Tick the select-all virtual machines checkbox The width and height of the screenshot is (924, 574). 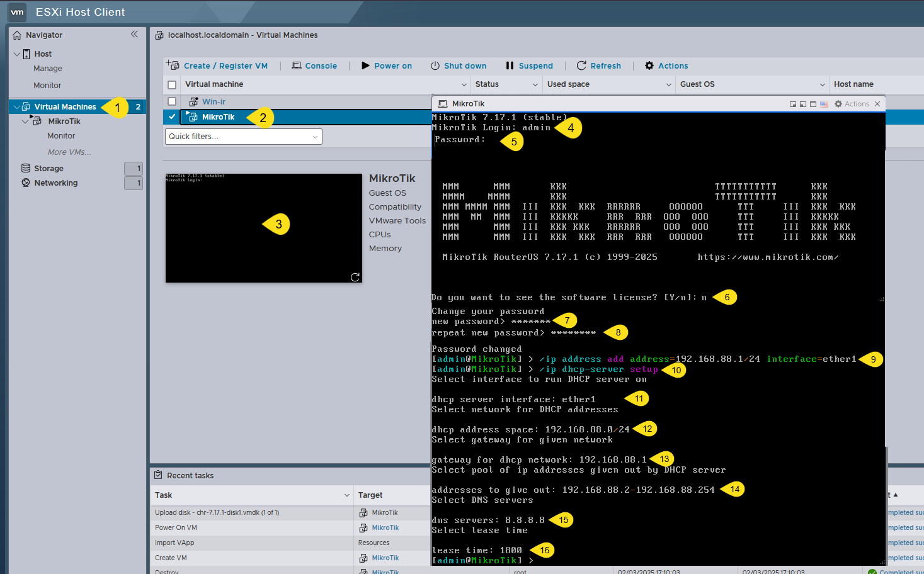(172, 84)
